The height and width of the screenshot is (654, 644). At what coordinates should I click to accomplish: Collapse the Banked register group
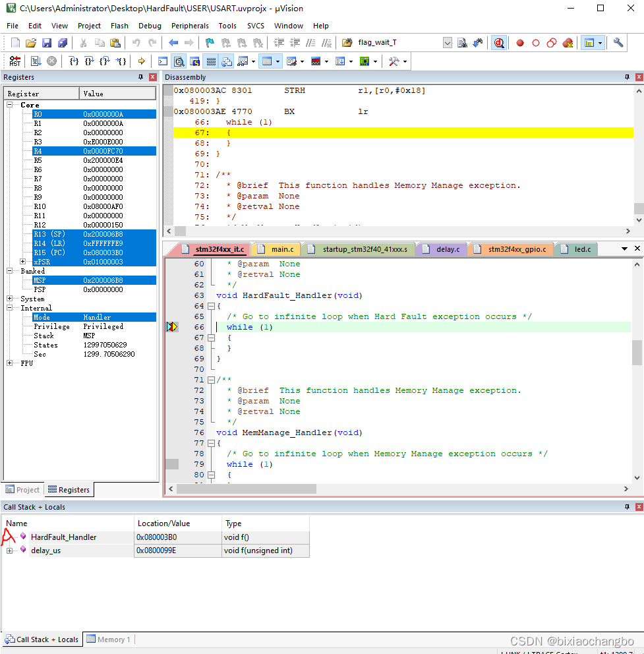(x=10, y=271)
